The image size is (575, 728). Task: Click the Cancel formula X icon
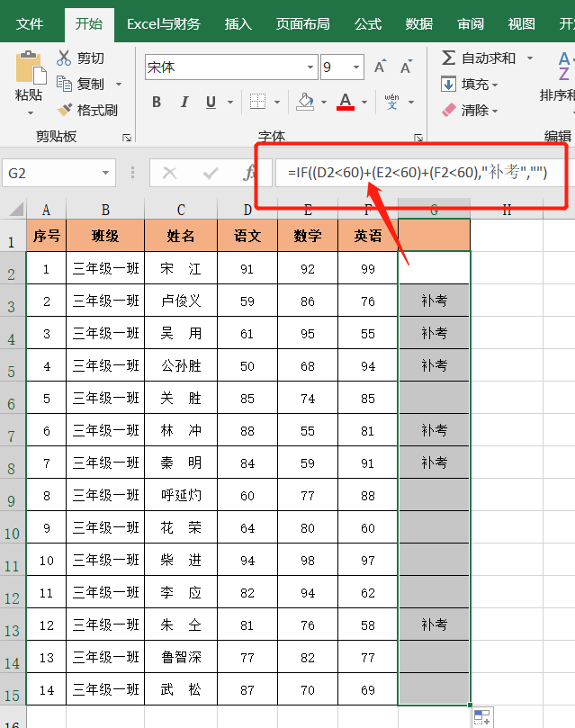coord(169,173)
